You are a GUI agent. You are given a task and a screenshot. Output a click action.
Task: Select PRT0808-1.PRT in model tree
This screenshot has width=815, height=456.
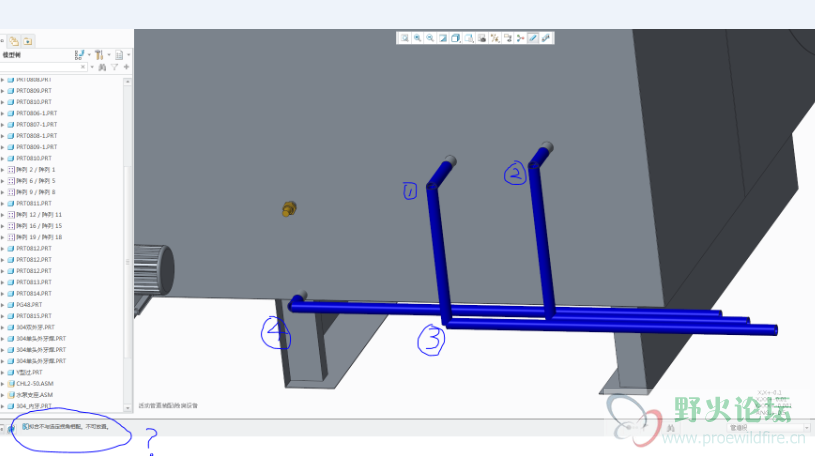point(36,136)
